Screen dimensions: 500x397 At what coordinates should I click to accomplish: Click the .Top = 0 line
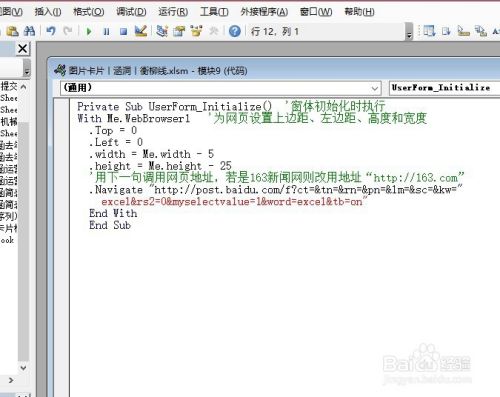[x=113, y=130]
